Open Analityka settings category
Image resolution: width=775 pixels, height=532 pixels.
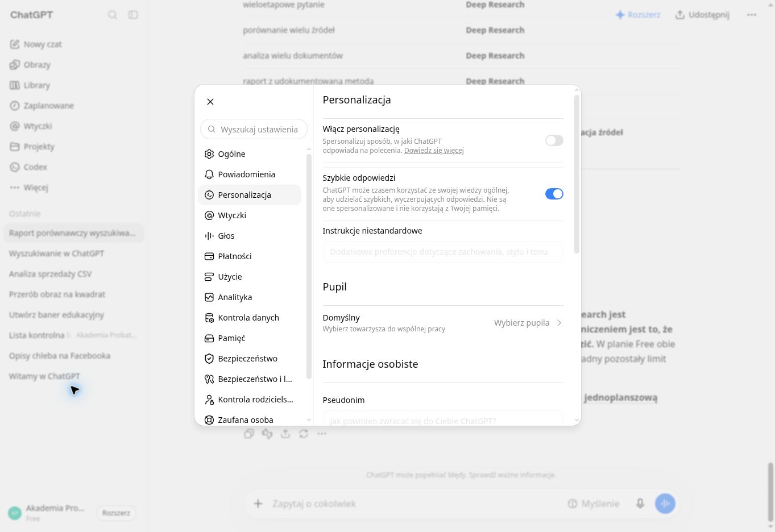pyautogui.click(x=250, y=297)
